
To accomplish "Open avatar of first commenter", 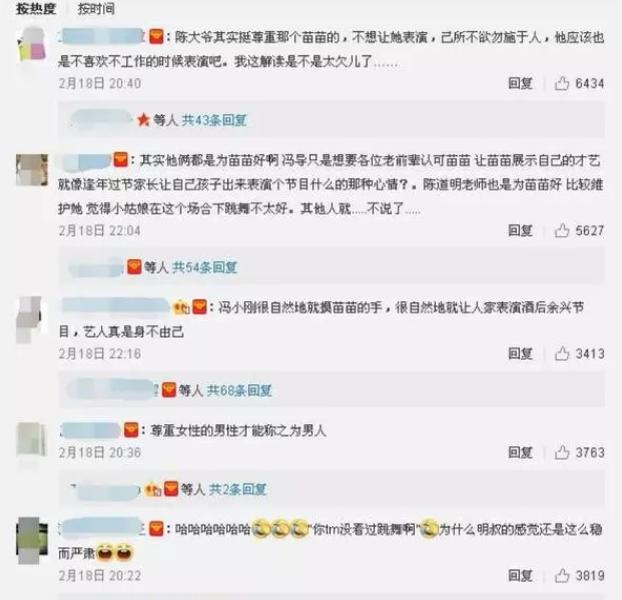I will [x=32, y=45].
